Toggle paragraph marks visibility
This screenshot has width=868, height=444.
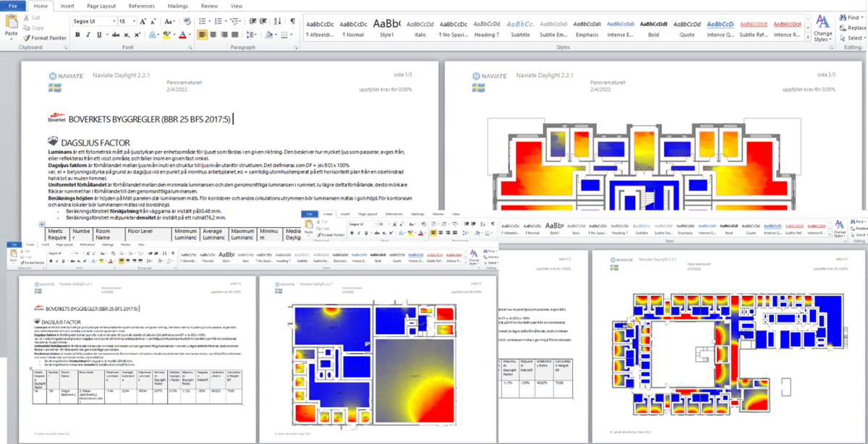[x=293, y=21]
